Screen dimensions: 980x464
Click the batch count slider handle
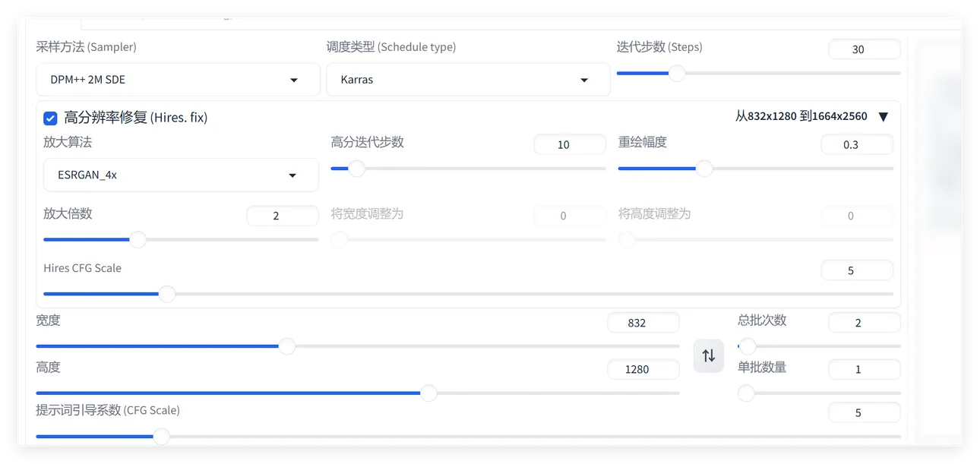[x=747, y=346]
